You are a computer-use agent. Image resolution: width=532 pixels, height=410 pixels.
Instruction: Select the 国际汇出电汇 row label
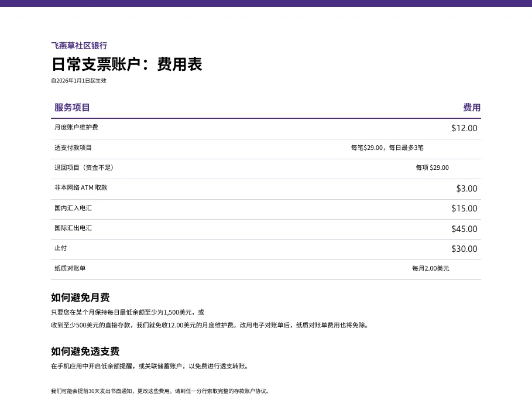(x=73, y=228)
